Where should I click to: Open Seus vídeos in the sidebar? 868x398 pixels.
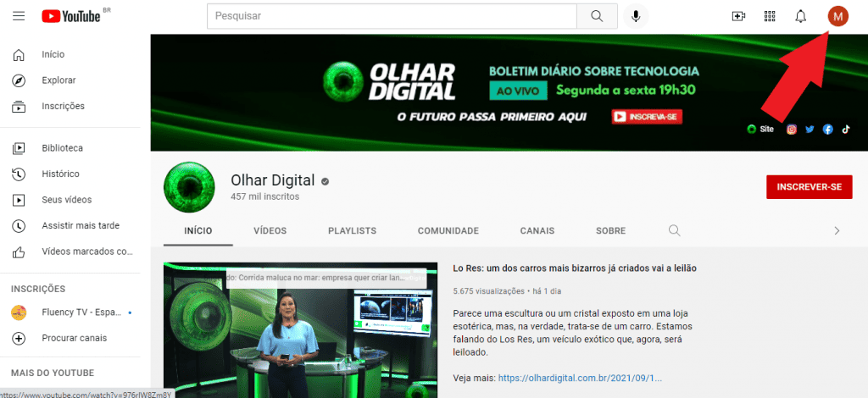click(x=66, y=200)
